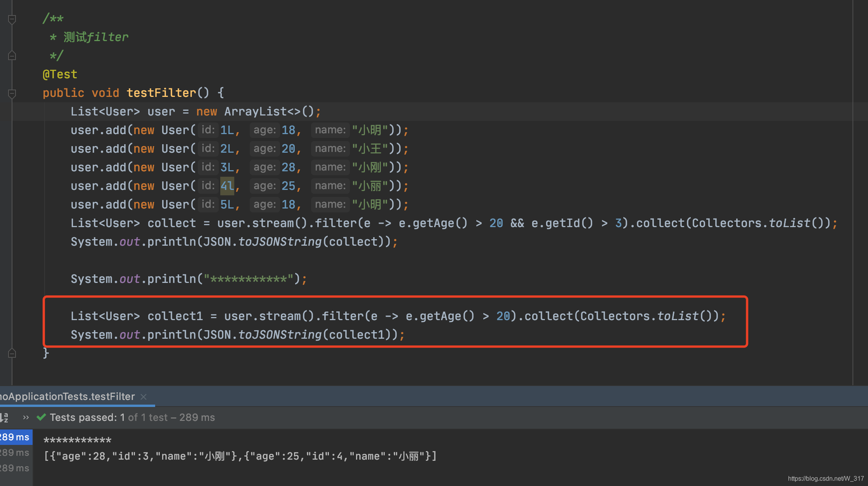Click the id: parameter hint on first user.add line
Viewport: 868px width, 486px height.
point(208,130)
